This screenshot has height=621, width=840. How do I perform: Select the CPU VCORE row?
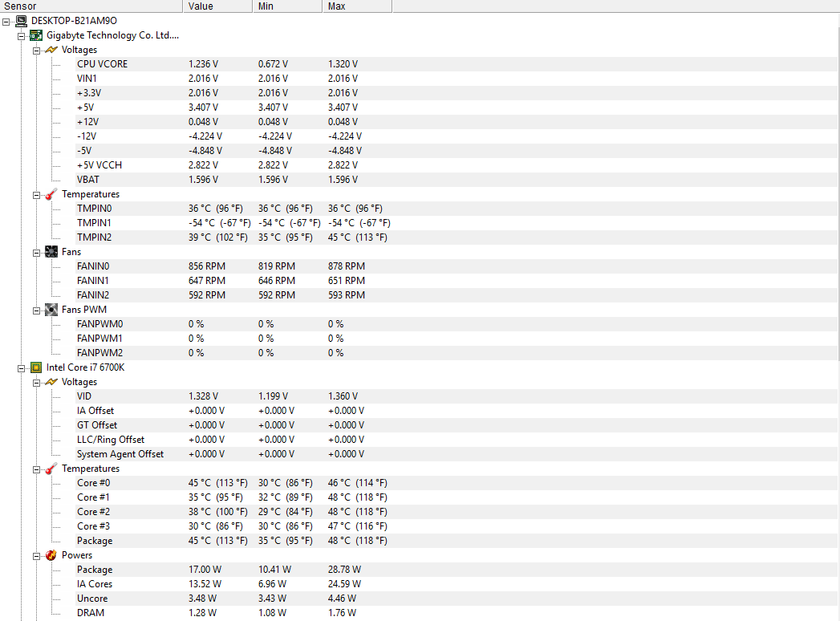point(457,64)
